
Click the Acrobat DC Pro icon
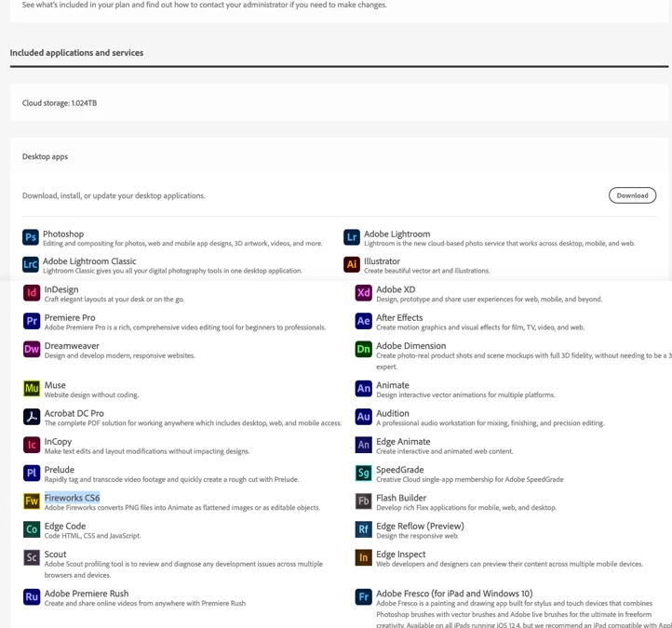(32, 417)
